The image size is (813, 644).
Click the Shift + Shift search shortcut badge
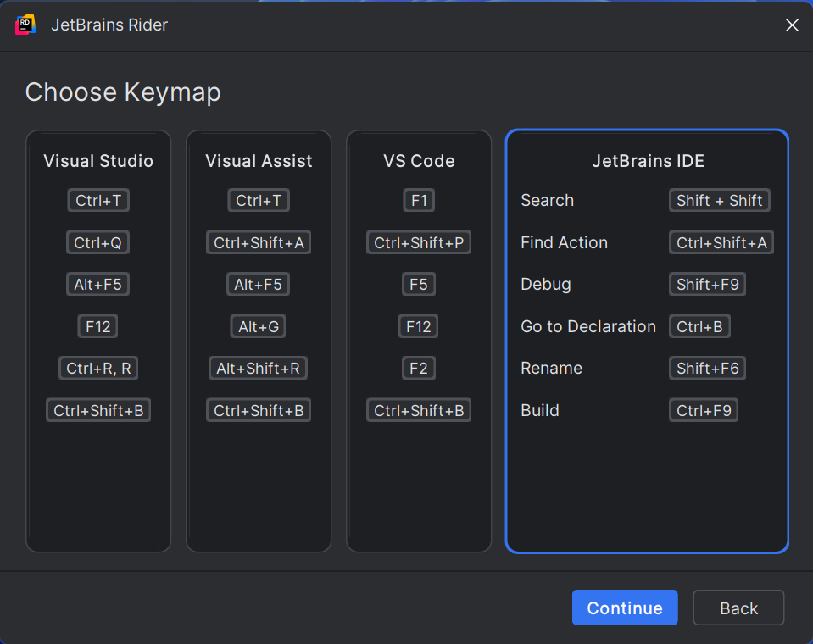[x=719, y=201]
